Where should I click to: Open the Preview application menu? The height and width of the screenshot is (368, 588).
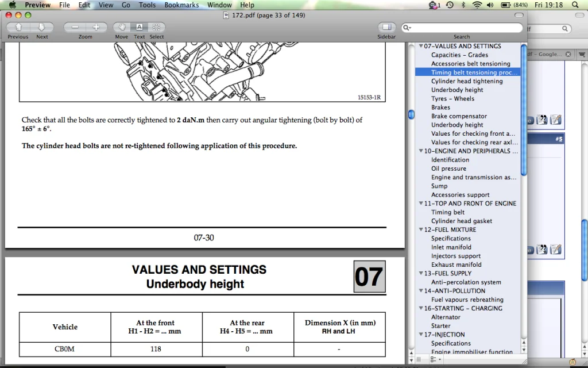point(37,5)
